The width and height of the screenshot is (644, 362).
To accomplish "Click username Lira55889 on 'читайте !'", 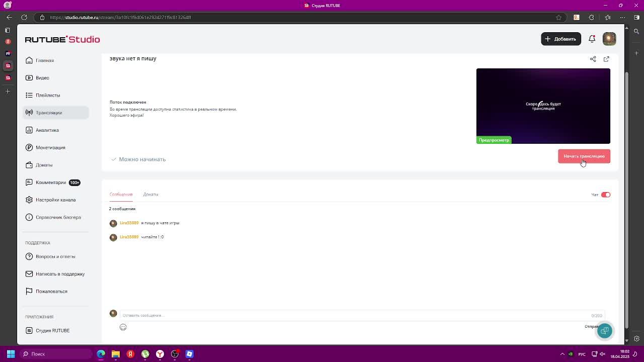I will tap(129, 237).
